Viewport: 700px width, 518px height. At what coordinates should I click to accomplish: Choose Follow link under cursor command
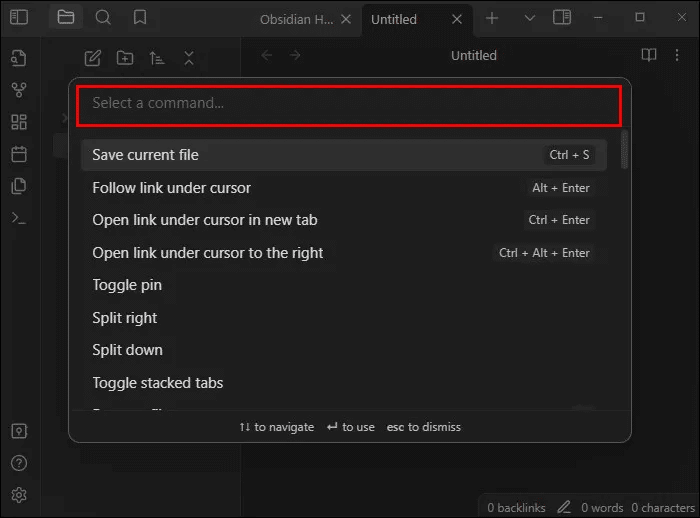[171, 188]
